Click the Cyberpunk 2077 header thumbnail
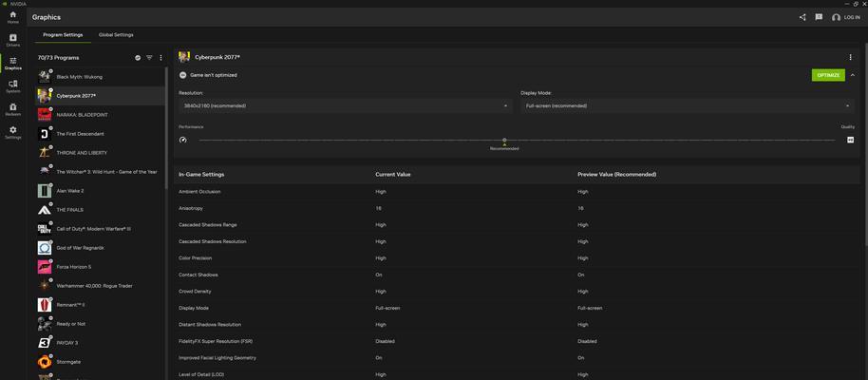The width and height of the screenshot is (868, 380). click(184, 57)
